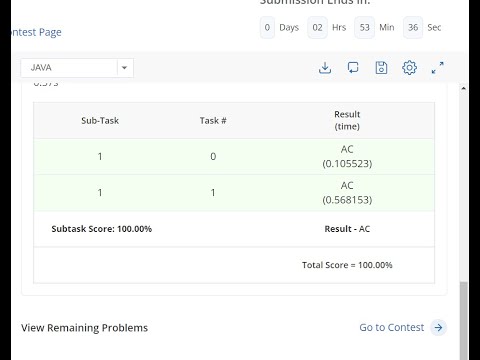Open the editor settings gear
The width and height of the screenshot is (480, 360).
click(409, 68)
